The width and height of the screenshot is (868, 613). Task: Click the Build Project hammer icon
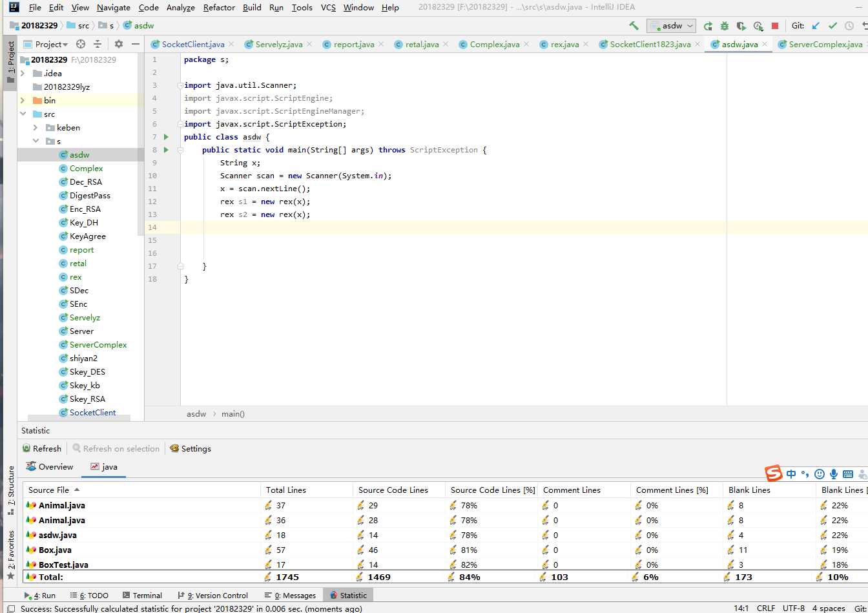tap(634, 25)
